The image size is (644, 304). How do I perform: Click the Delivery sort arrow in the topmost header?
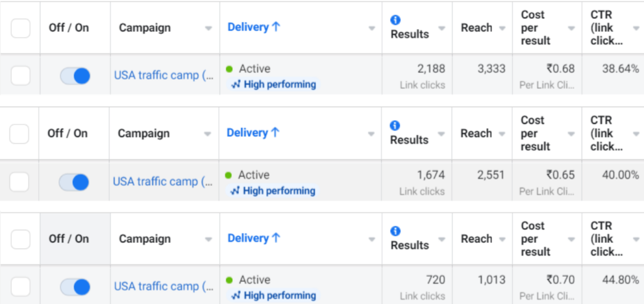tap(276, 27)
